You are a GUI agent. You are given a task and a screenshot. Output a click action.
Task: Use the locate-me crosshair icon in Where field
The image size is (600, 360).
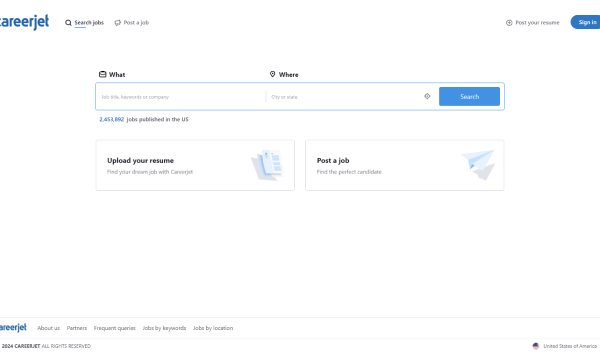coord(427,96)
